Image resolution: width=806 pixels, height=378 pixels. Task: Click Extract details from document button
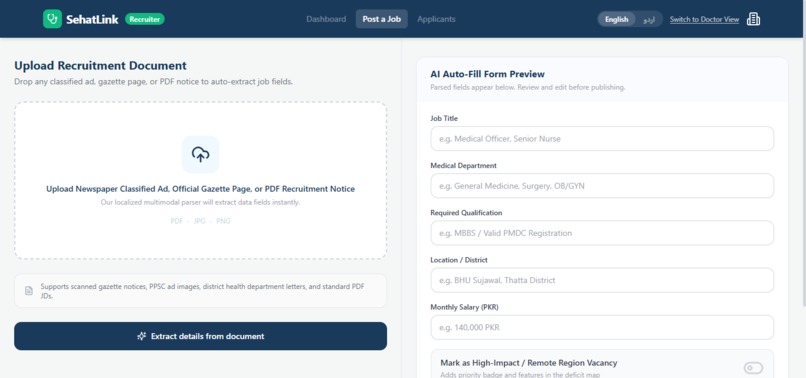pyautogui.click(x=200, y=336)
